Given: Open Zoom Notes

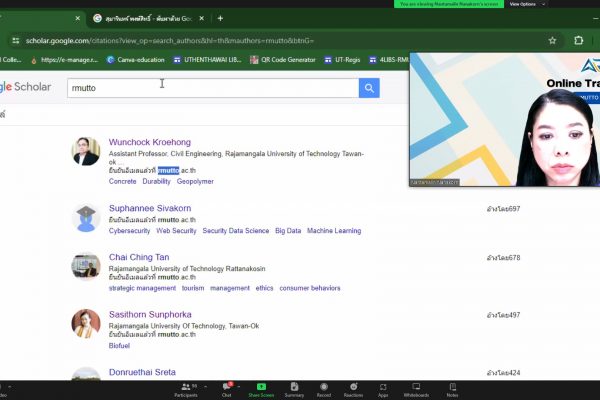Looking at the screenshot, I should [452, 390].
